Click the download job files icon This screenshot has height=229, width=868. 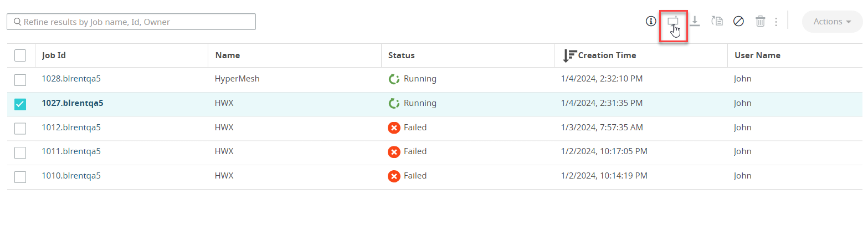(x=695, y=22)
